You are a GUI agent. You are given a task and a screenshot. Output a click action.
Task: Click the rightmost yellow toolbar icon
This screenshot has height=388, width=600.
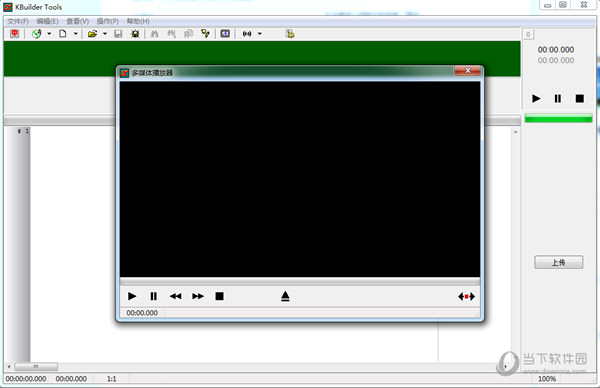click(x=290, y=34)
